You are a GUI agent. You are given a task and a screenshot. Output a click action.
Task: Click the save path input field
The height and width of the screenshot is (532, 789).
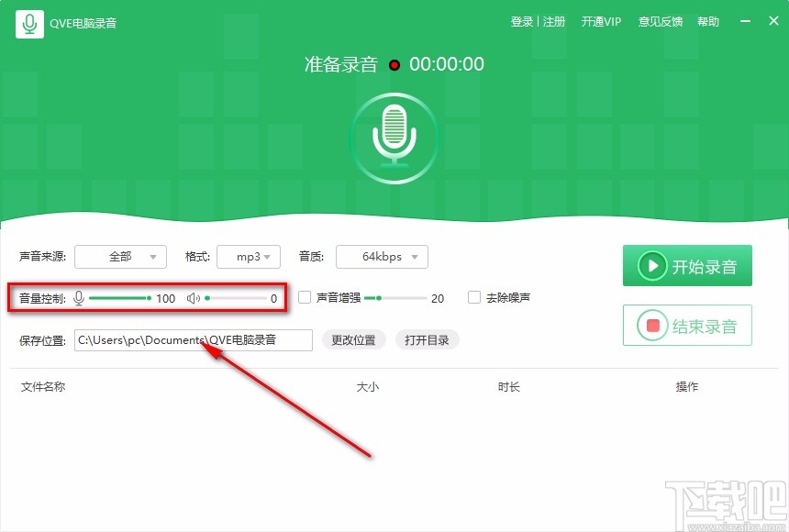[x=193, y=339]
